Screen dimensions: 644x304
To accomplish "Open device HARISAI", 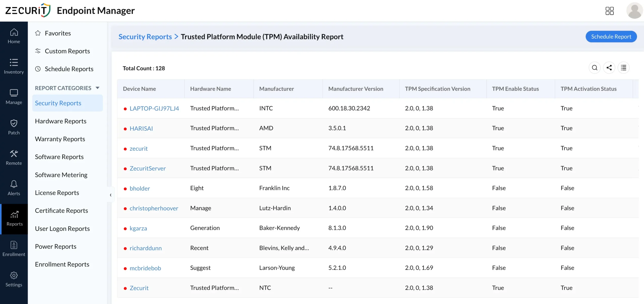I will click(141, 128).
